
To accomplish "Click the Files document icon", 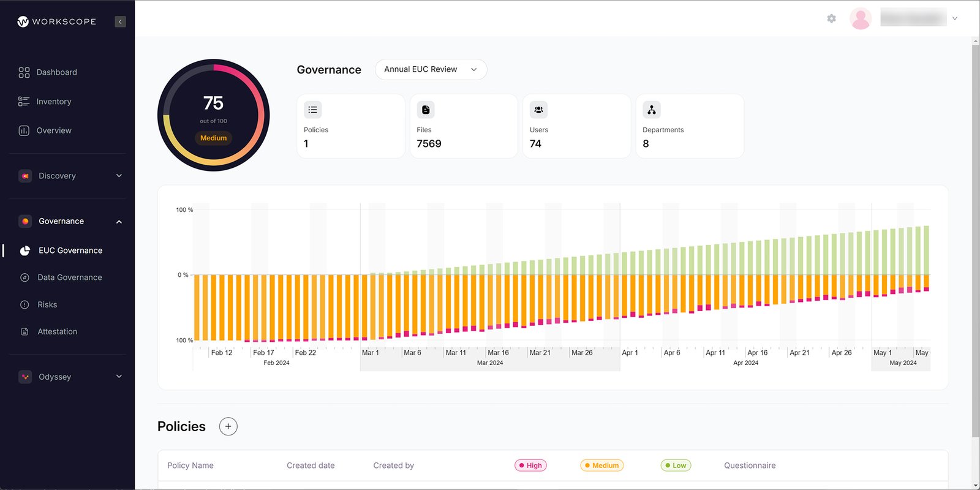I will pos(426,110).
